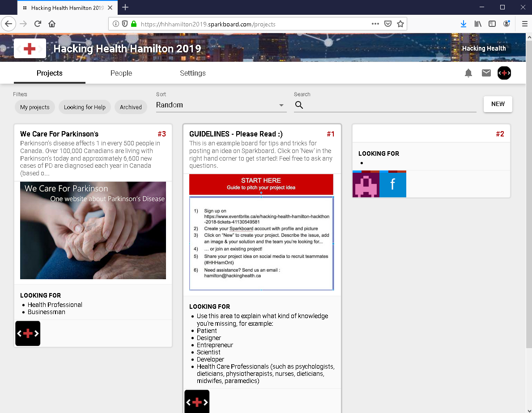Viewport: 532px width, 413px height.
Task: Click the pink pixel avatar on project #2
Action: [x=366, y=184]
